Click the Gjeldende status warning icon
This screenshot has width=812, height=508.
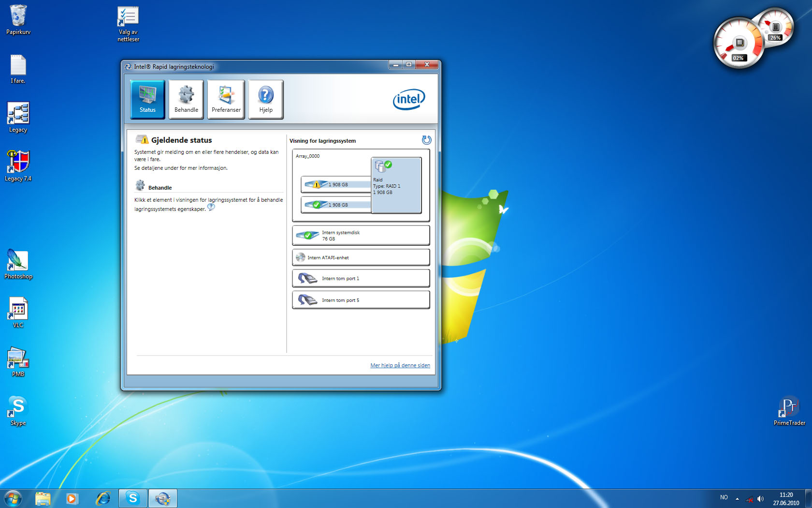tap(142, 139)
